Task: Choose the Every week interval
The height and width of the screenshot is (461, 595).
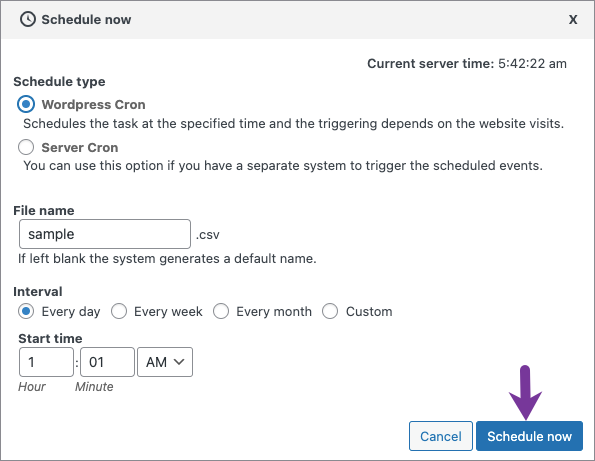Action: pyautogui.click(x=119, y=312)
